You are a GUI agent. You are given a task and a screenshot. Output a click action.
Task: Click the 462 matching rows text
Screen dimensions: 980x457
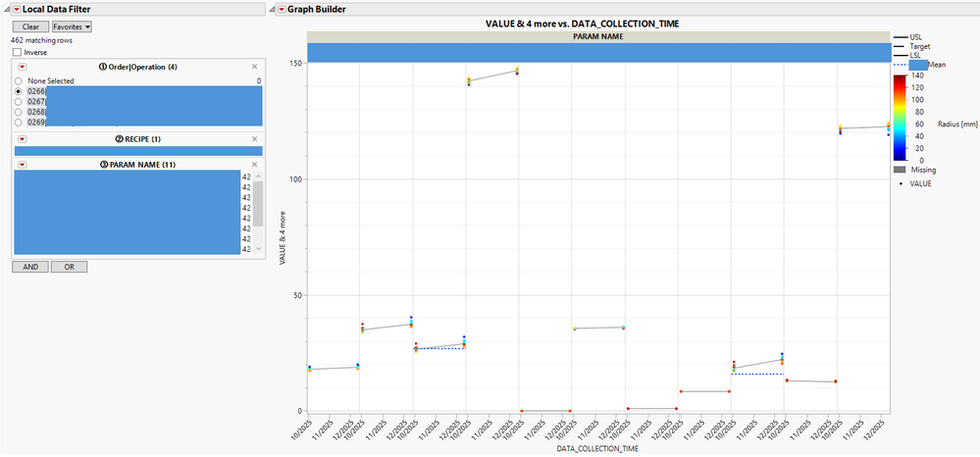42,40
